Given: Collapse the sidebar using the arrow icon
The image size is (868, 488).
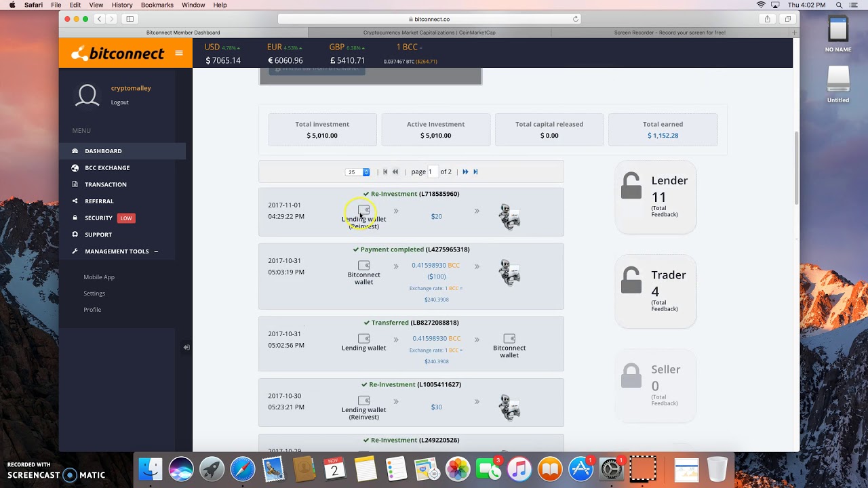Looking at the screenshot, I should point(186,347).
